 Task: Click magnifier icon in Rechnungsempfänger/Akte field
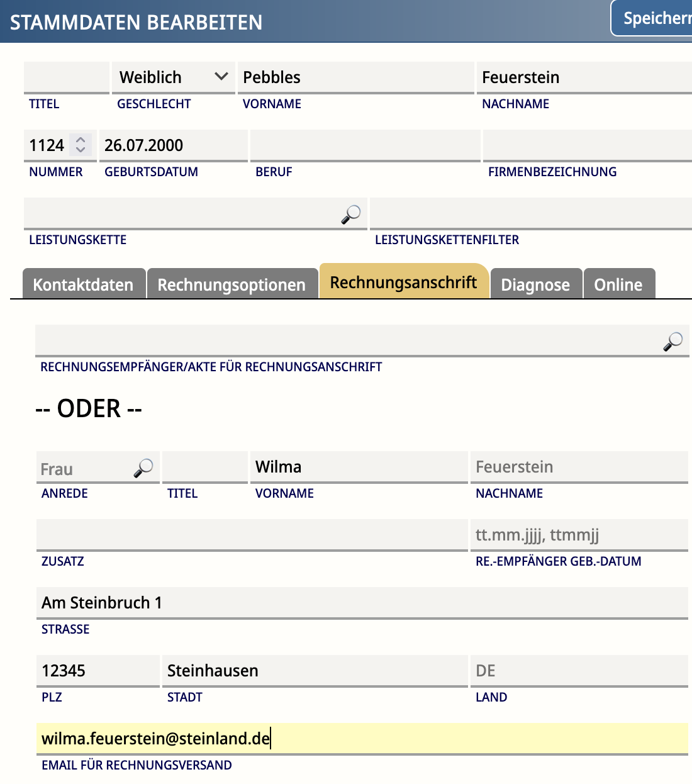tap(672, 341)
